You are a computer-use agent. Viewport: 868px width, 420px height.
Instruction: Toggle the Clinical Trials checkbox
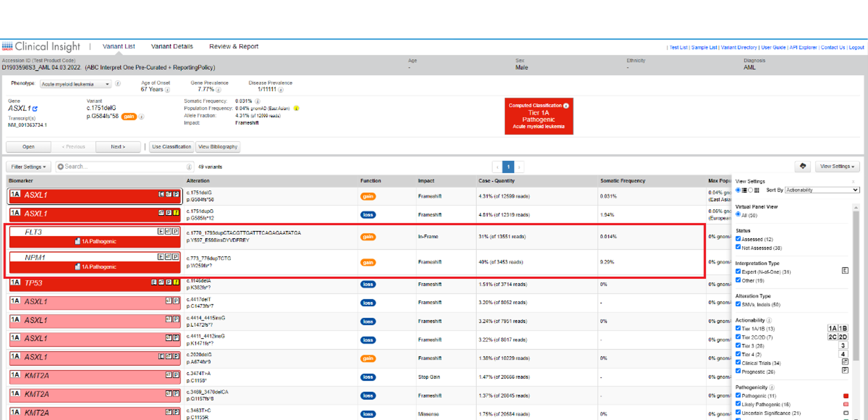point(738,362)
